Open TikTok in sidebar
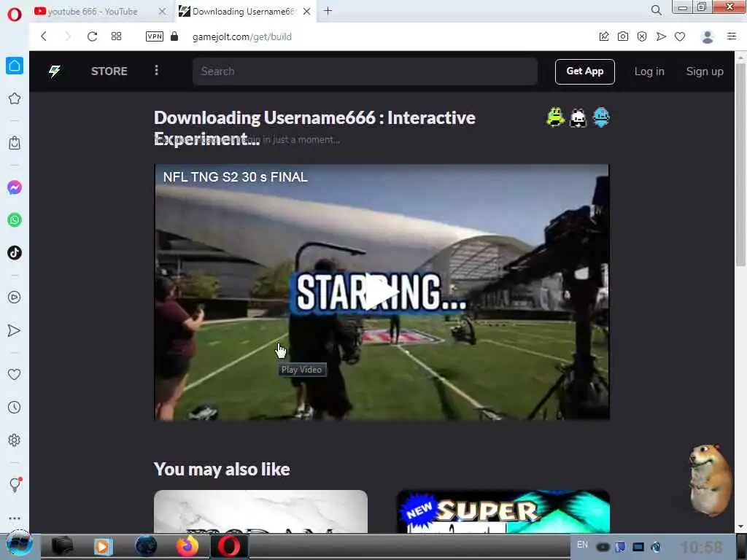747x560 pixels. 15,252
